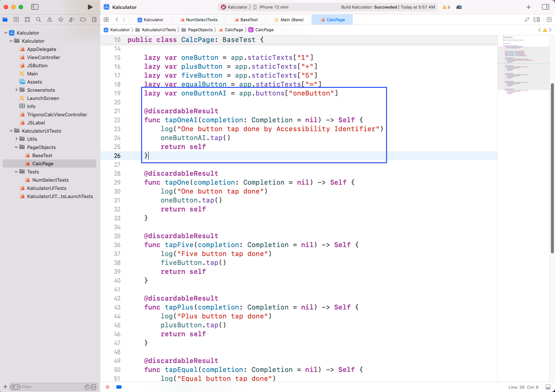The image size is (555, 392).
Task: Jump to next issue arrow
Action: point(551,30)
